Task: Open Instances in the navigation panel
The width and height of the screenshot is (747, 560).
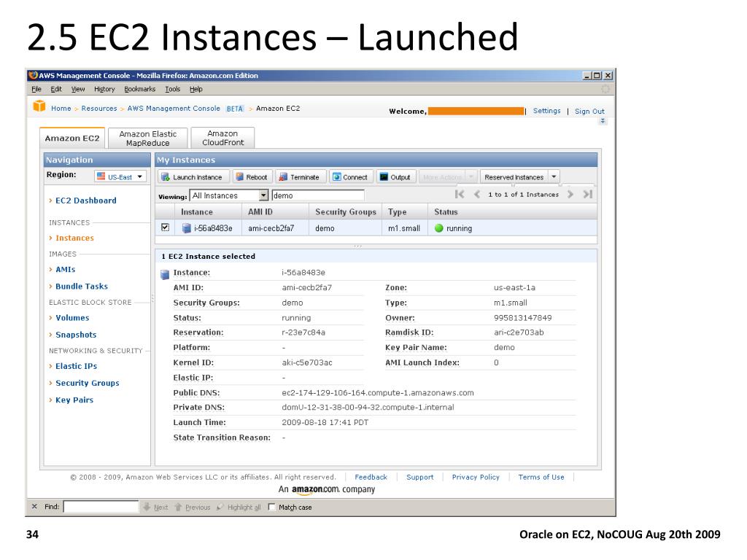Action: pyautogui.click(x=75, y=238)
